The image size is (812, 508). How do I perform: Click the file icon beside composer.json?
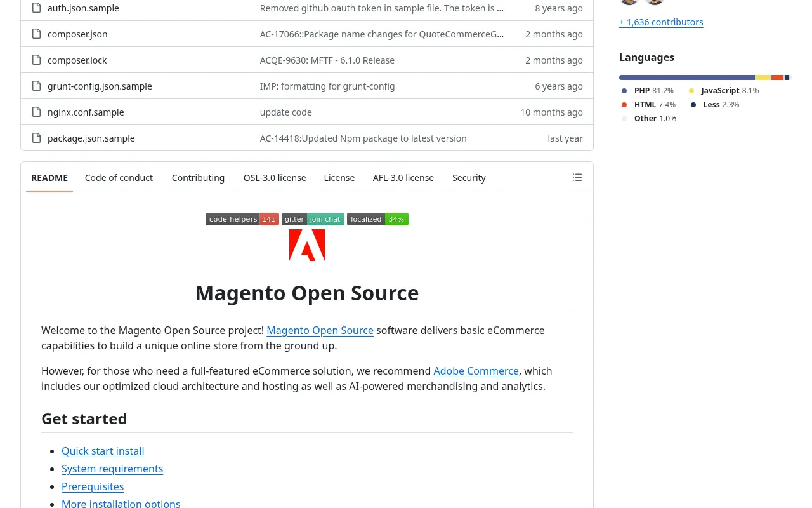tap(36, 34)
